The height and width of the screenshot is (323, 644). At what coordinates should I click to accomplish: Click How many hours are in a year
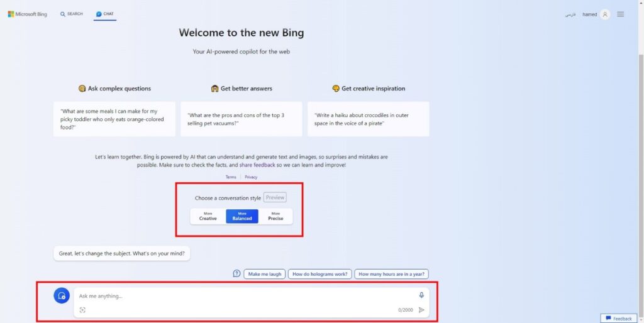coord(391,274)
